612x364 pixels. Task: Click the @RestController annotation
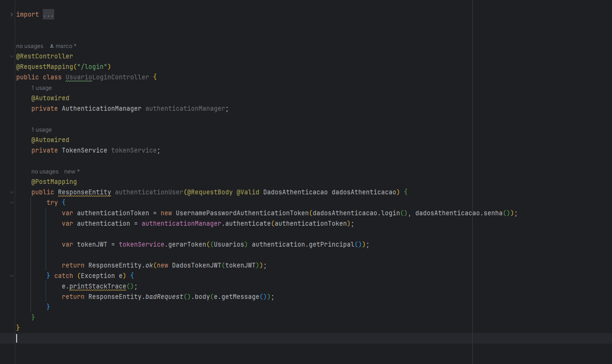(x=45, y=57)
